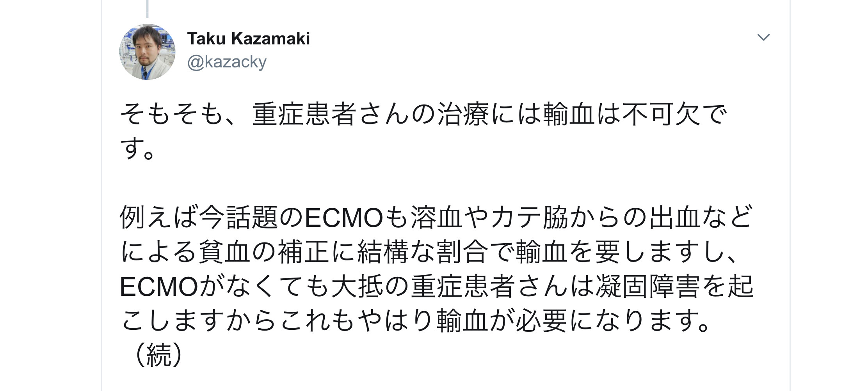Select the word 必要 in the last sentence
This screenshot has height=391, width=868.
point(542,321)
